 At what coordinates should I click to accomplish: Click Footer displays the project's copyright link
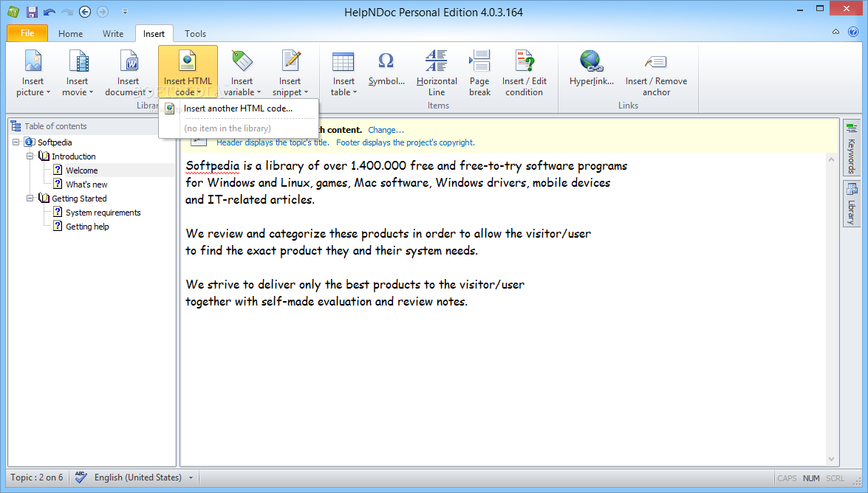(406, 142)
